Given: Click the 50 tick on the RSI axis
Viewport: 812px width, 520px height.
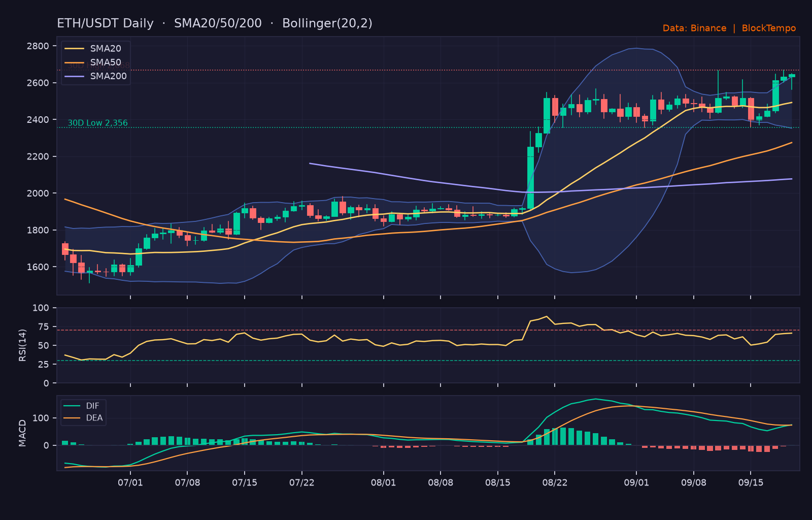Looking at the screenshot, I should click(x=44, y=346).
